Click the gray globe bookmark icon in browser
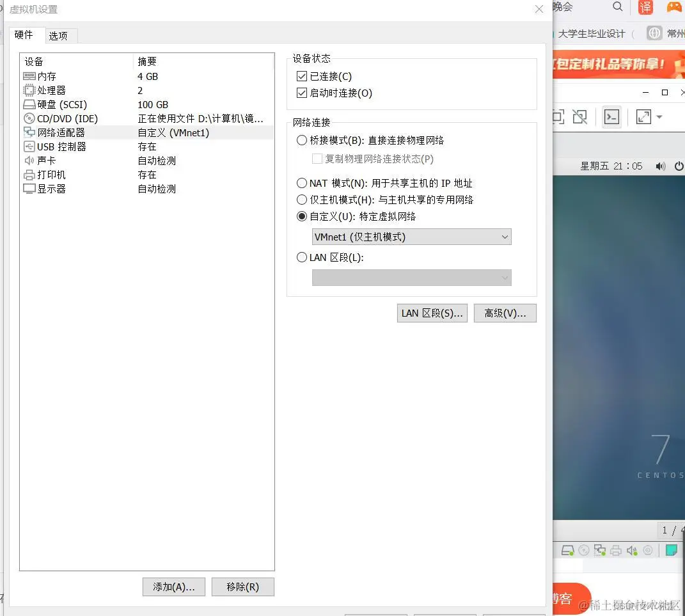The image size is (685, 616). coord(654,33)
